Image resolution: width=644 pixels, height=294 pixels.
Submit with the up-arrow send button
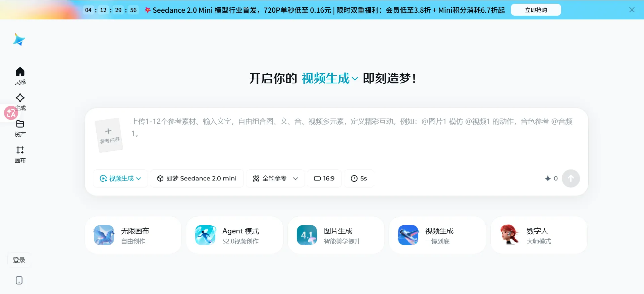(x=571, y=178)
